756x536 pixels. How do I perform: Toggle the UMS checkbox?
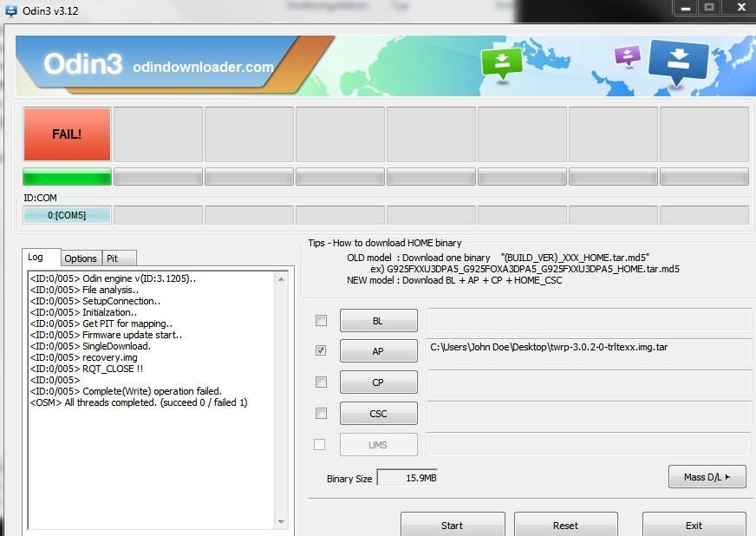[x=319, y=444]
